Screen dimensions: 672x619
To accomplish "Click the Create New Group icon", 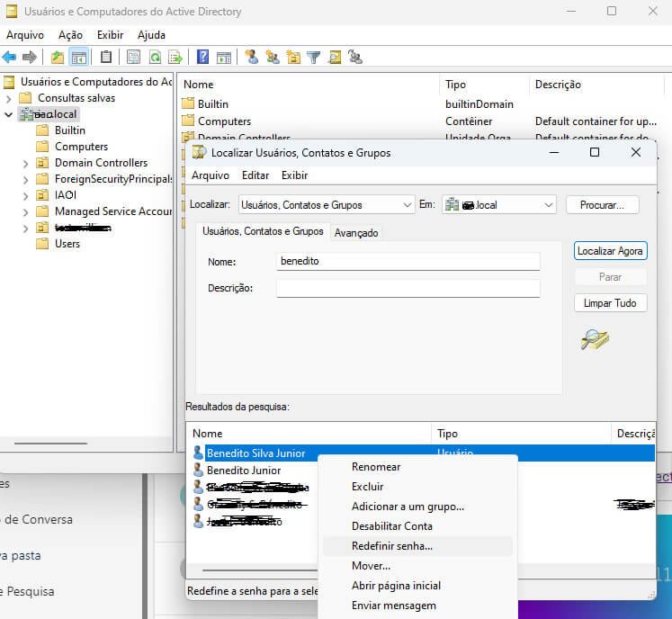I will point(273,57).
